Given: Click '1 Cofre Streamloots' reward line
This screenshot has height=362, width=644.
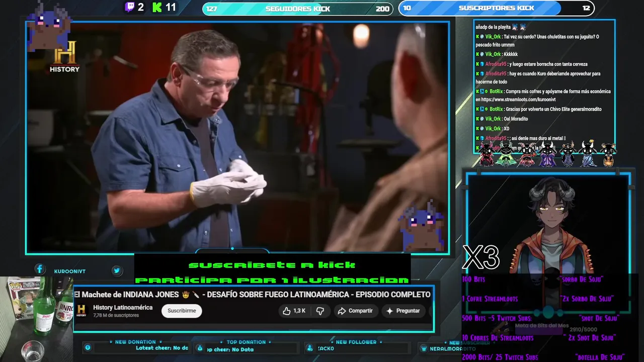Looking at the screenshot, I should coord(490,299).
